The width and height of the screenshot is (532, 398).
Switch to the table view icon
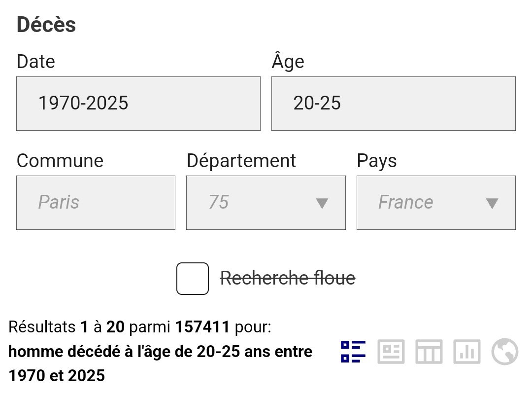click(x=429, y=352)
